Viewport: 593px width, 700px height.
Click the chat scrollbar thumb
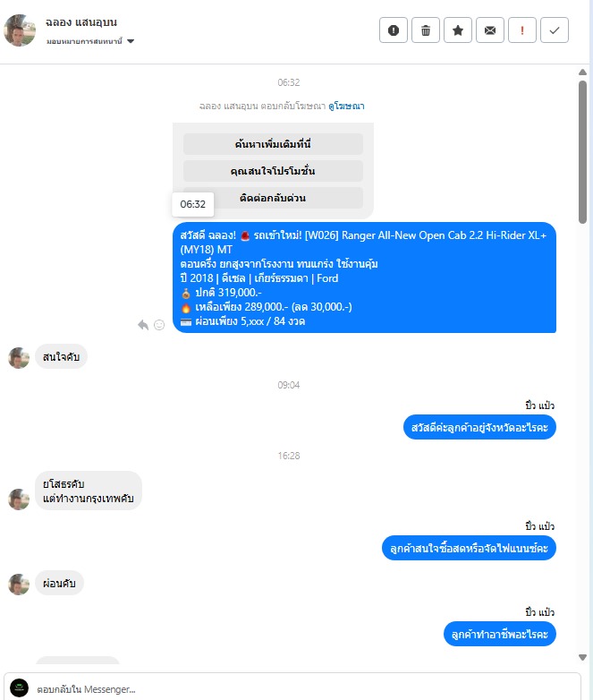coord(582,152)
